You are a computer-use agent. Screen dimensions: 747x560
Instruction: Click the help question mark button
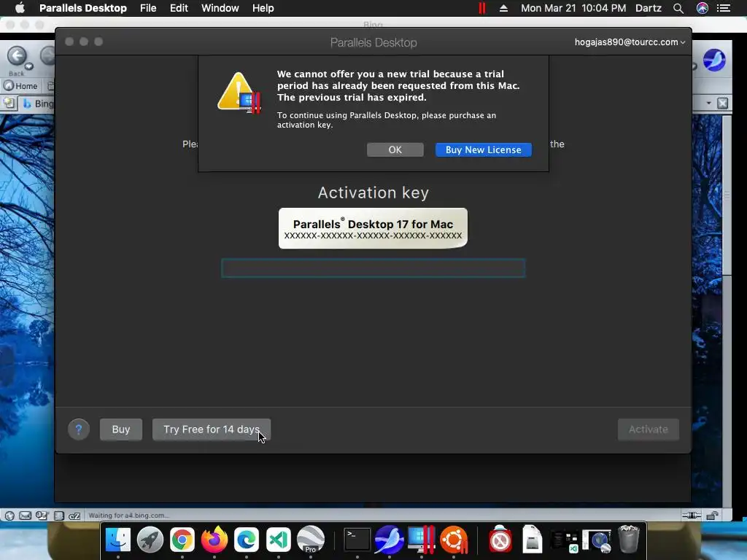coord(79,429)
